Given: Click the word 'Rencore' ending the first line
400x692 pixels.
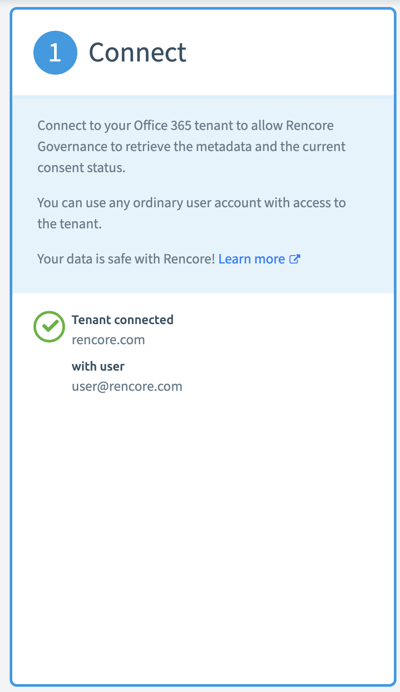Looking at the screenshot, I should point(310,125).
